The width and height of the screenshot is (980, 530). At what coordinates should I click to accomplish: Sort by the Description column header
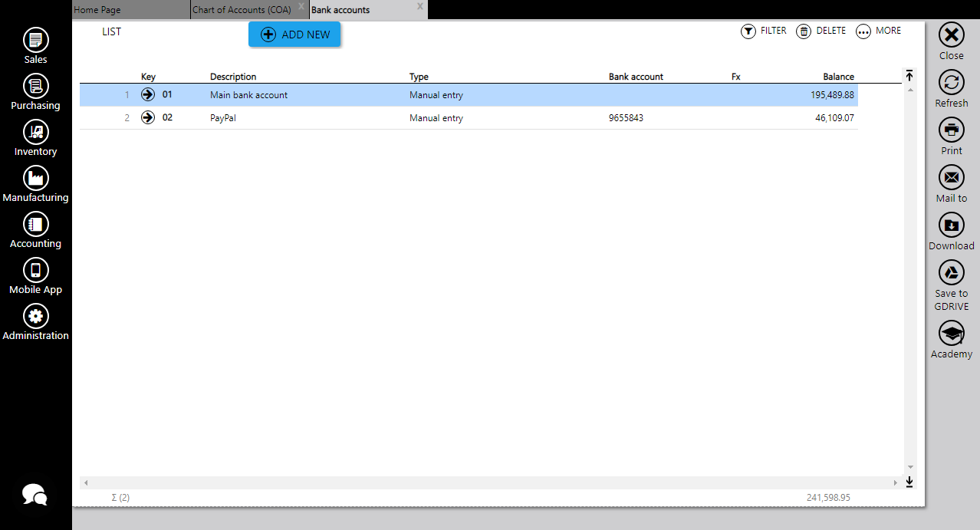tap(233, 77)
